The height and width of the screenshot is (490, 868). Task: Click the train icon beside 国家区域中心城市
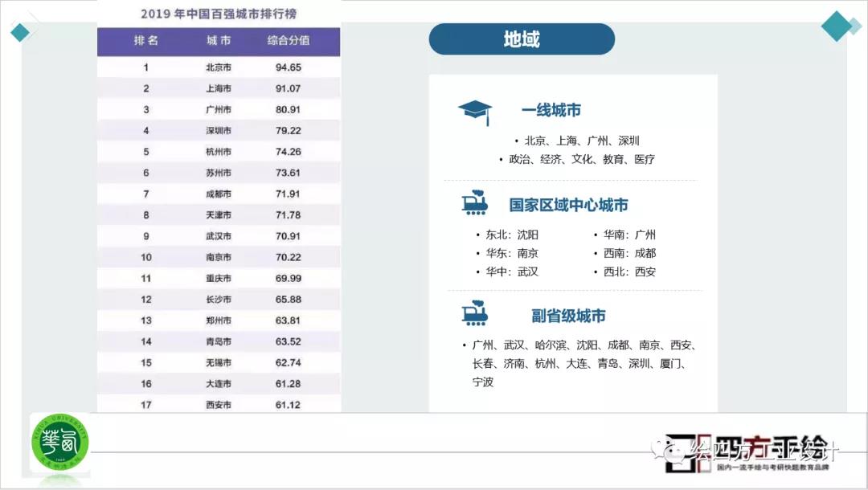(475, 202)
